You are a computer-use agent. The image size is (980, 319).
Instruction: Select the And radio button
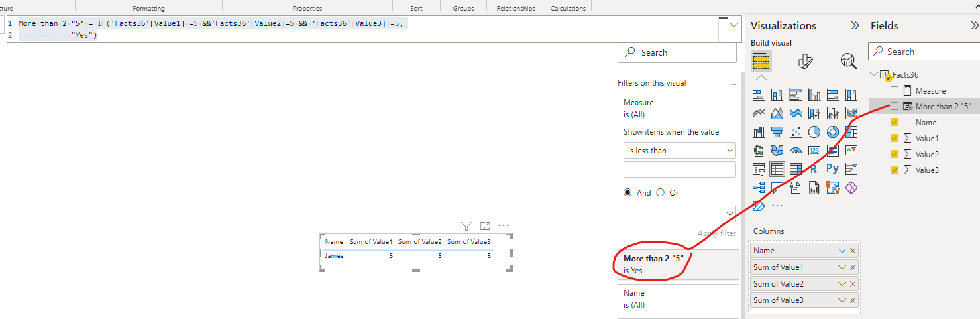click(628, 192)
